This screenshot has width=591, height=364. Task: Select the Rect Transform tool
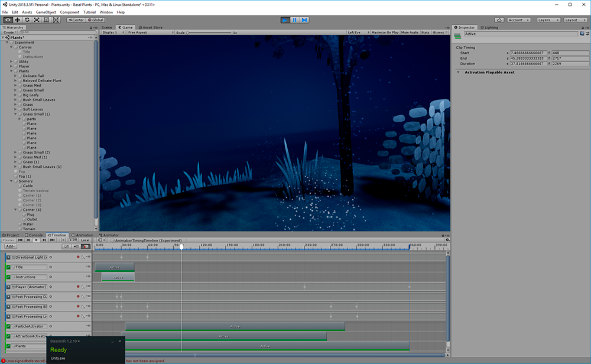[x=47, y=20]
